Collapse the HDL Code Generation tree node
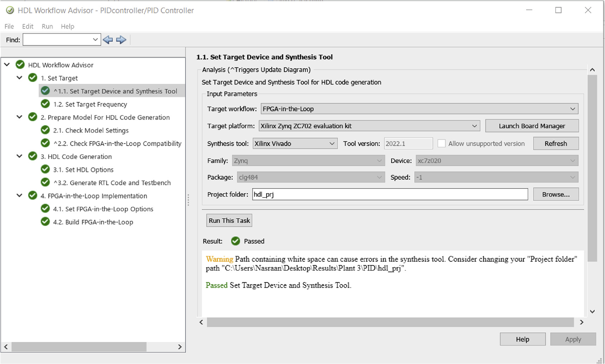The height and width of the screenshot is (364, 605). [19, 156]
